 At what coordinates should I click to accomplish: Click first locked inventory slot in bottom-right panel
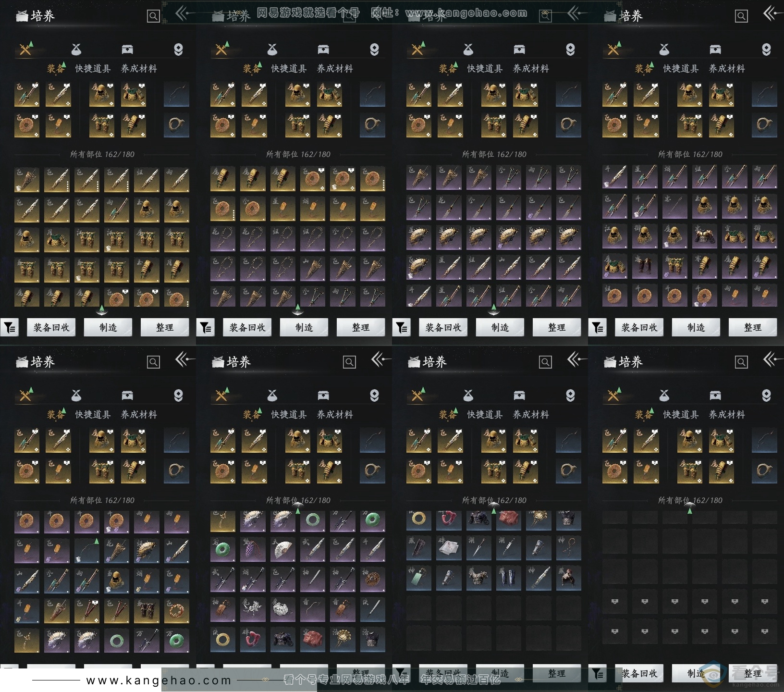click(x=615, y=602)
